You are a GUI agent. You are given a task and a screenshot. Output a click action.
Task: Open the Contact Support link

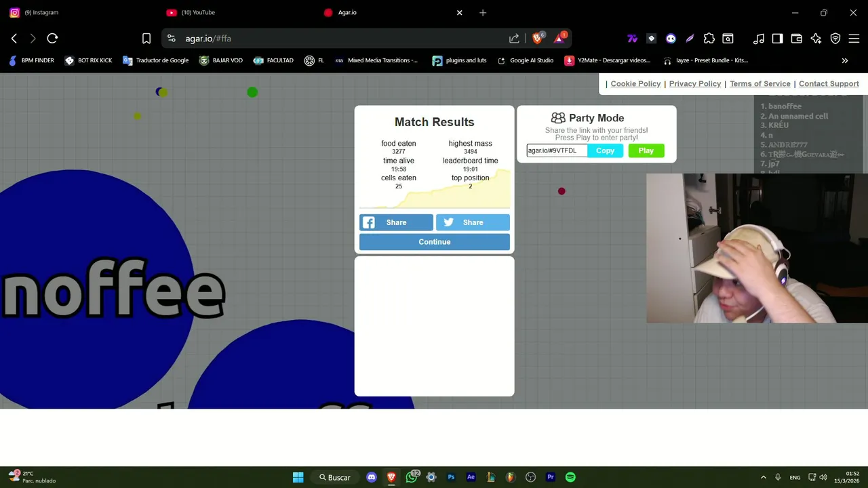829,83
